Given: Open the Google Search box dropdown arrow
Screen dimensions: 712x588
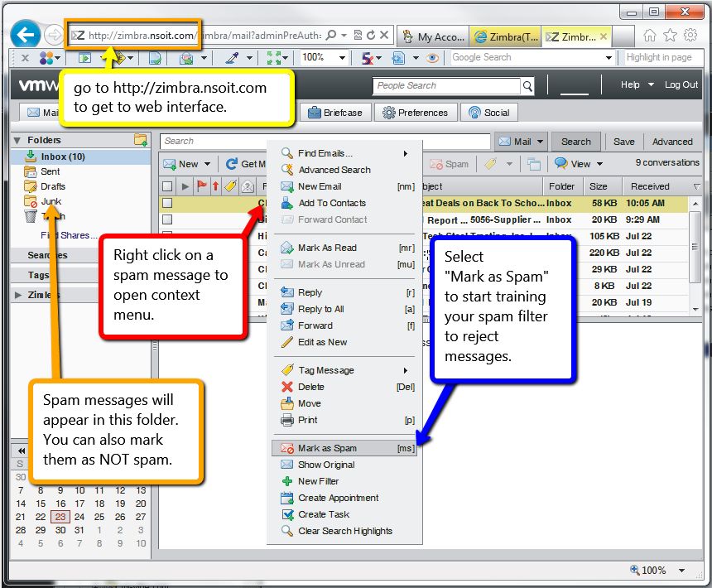Looking at the screenshot, I should [x=609, y=58].
